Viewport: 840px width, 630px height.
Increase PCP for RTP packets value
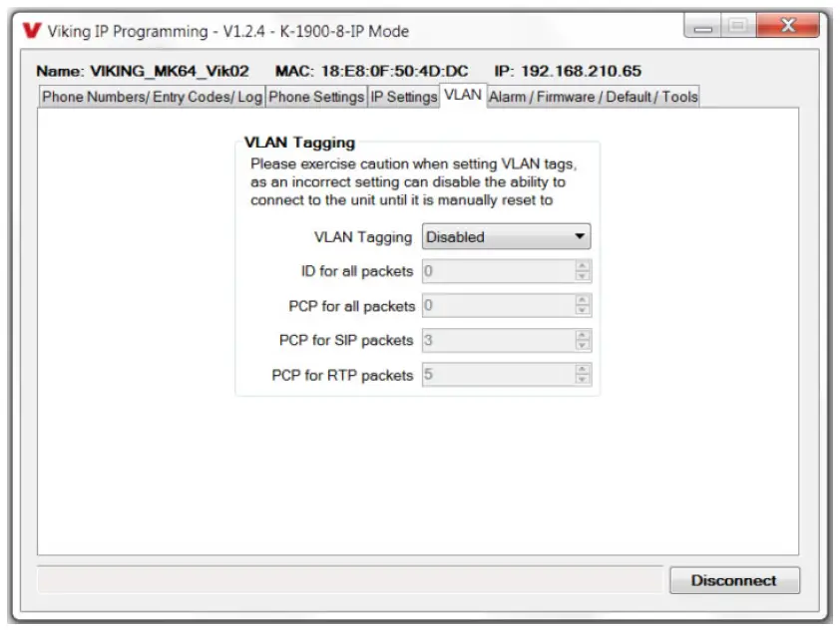582,370
